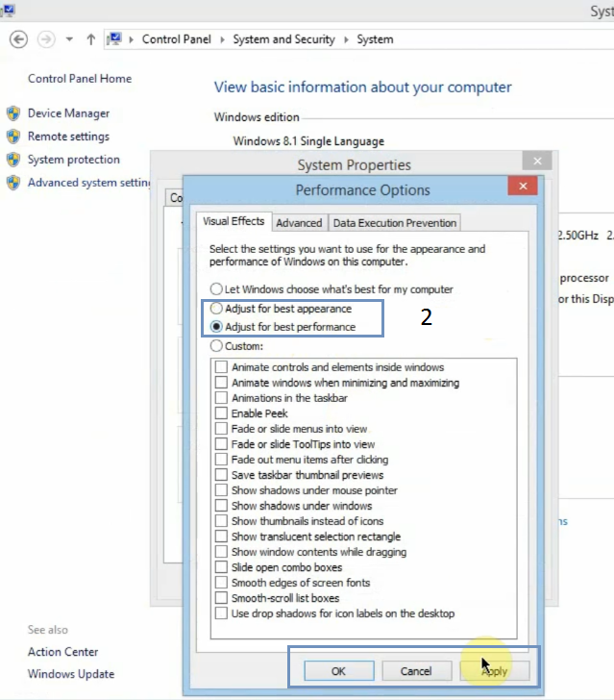This screenshot has height=700, width=614.
Task: Close the Performance Options dialog
Action: click(x=523, y=186)
